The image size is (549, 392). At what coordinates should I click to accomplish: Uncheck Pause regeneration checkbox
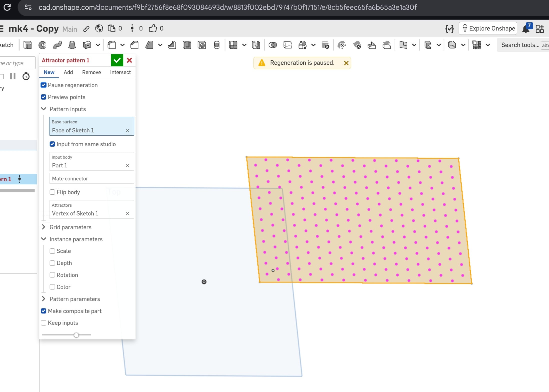click(44, 85)
